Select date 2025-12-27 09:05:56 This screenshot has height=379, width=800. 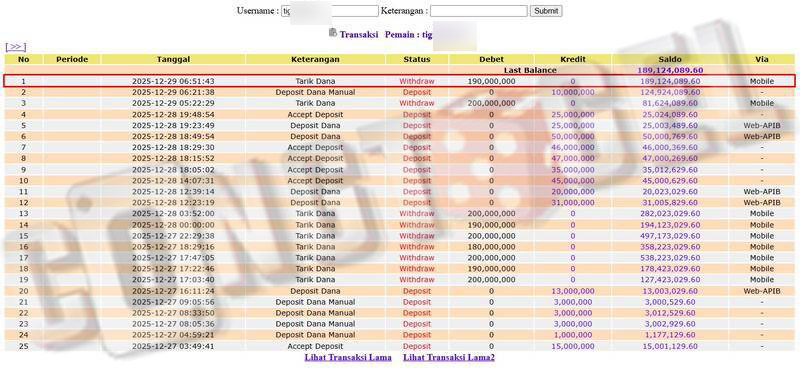(x=173, y=302)
